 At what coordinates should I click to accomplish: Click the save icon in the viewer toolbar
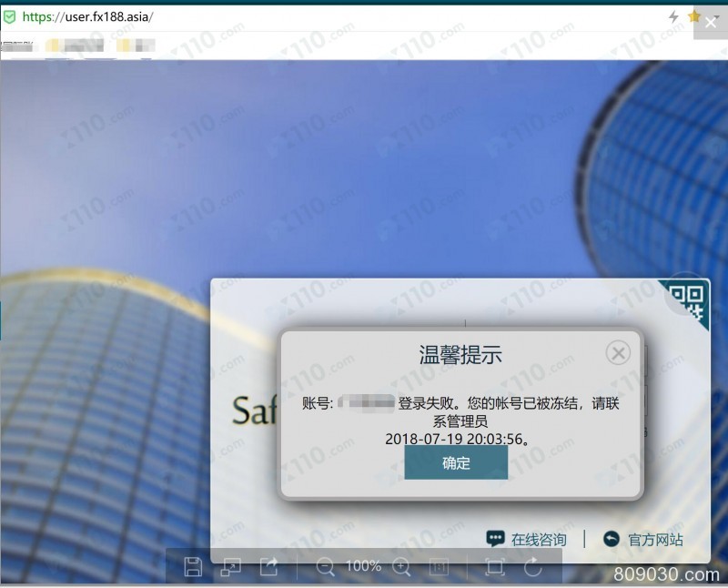(193, 567)
